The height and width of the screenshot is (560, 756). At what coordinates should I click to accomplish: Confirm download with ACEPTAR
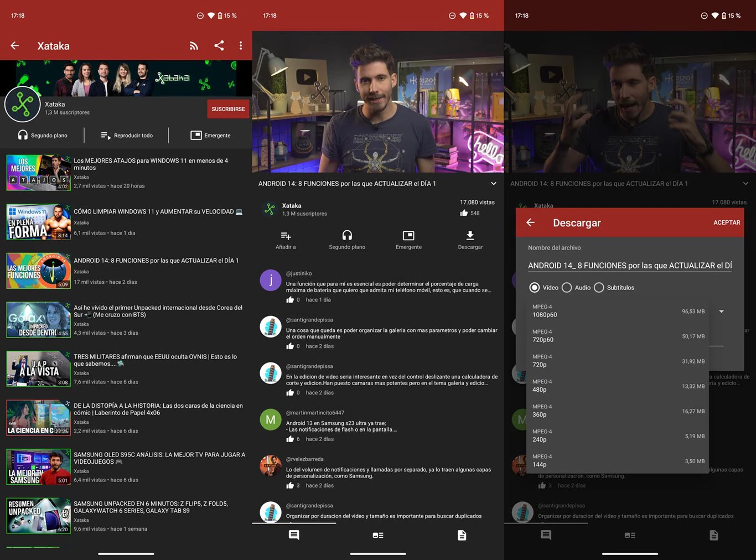pyautogui.click(x=726, y=222)
